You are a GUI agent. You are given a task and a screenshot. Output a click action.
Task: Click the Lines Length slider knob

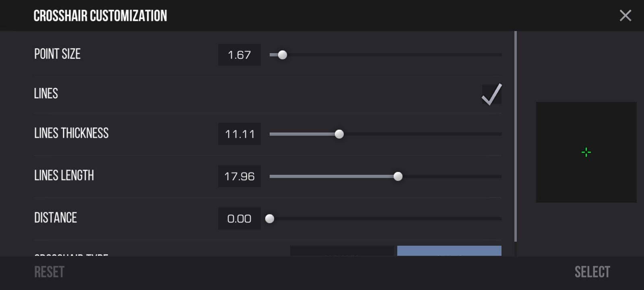tap(398, 176)
